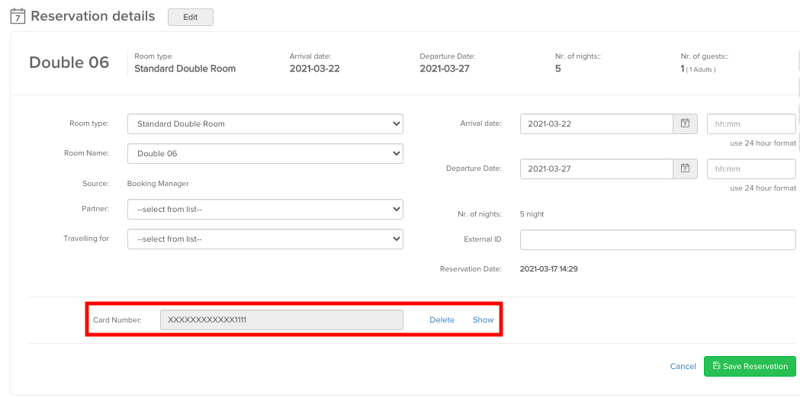The image size is (800, 398).
Task: Expand the Partner select list
Action: click(x=265, y=209)
